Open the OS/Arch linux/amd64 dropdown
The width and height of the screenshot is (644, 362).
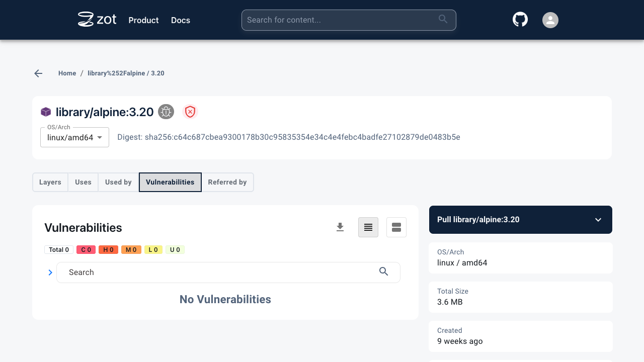point(74,137)
